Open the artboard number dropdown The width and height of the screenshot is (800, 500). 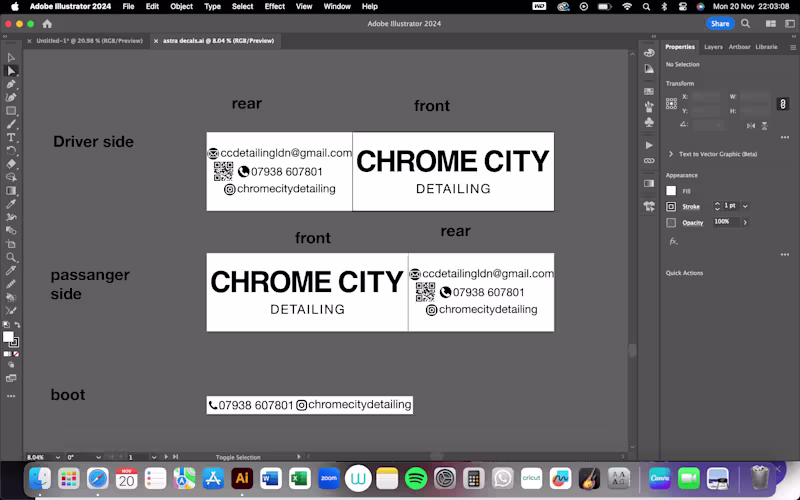(x=154, y=457)
